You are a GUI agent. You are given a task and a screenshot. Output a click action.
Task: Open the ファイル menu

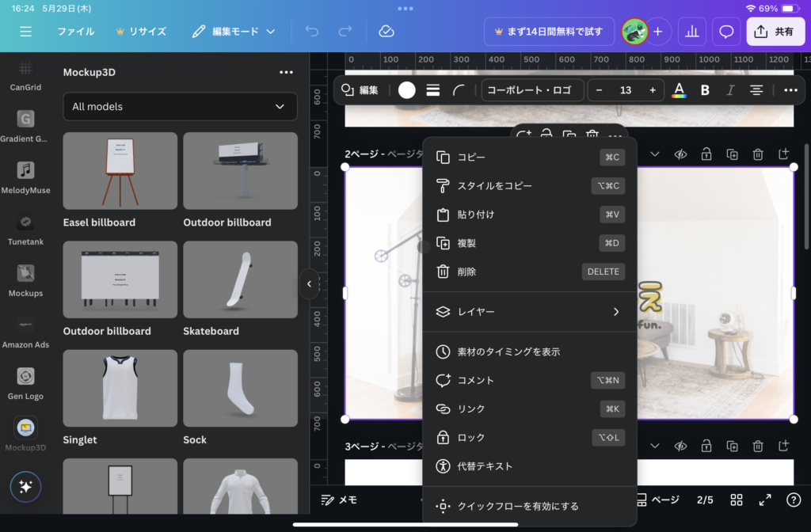[x=76, y=32]
